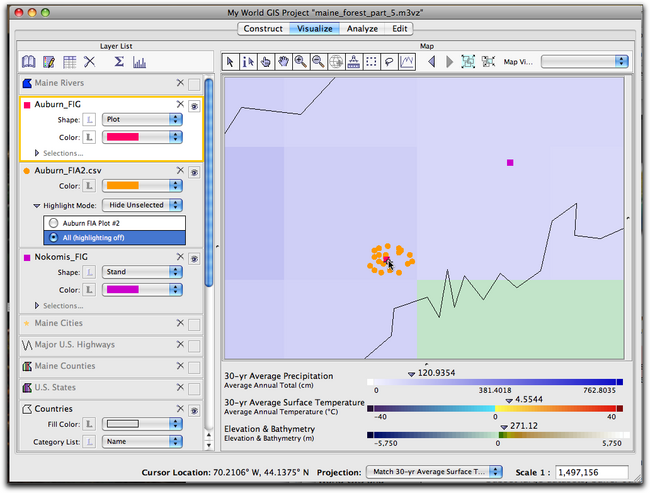This screenshot has height=493, width=650.
Task: Expand Auburn_FIG Selections triangle
Action: pyautogui.click(x=37, y=153)
